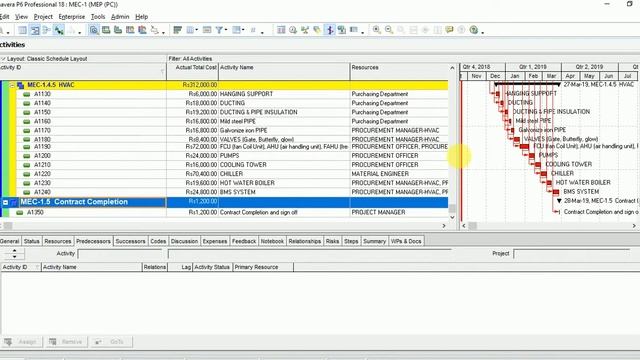Open the Timescale settings icon
Screen dimensions: 640x360
click(x=207, y=30)
